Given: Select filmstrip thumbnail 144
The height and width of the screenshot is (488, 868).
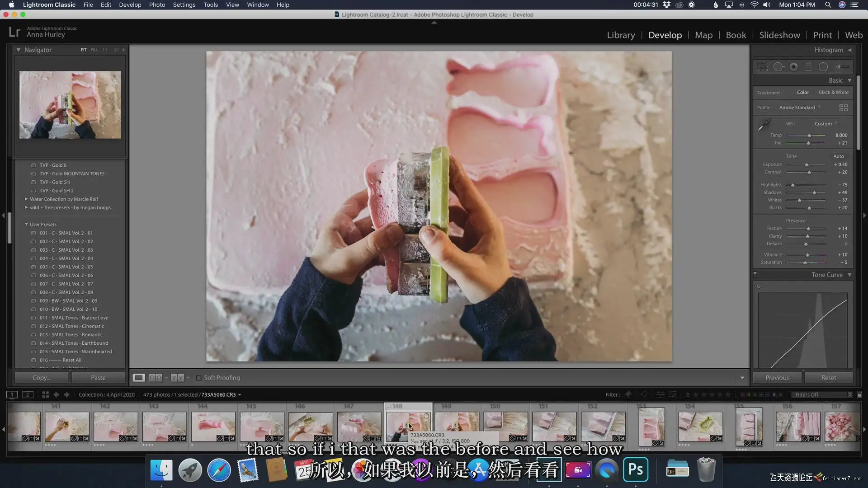Looking at the screenshot, I should [213, 427].
